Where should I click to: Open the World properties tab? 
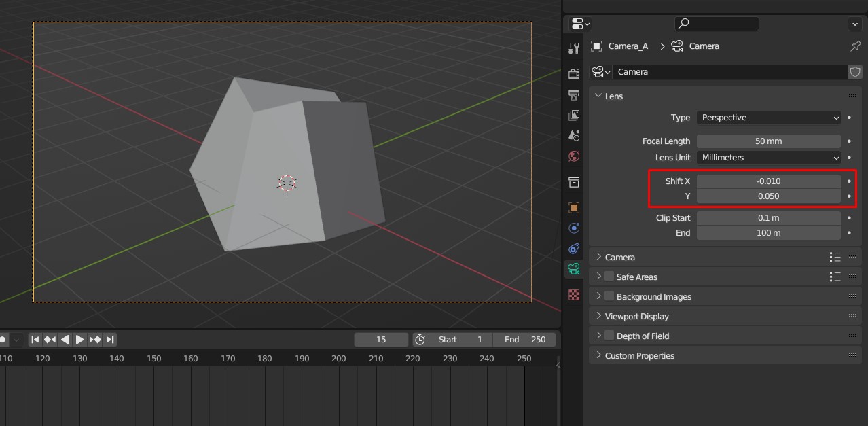[x=574, y=156]
